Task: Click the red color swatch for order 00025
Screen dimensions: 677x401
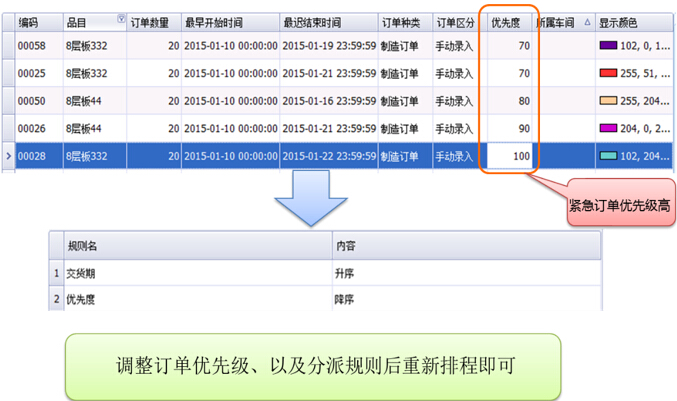Action: click(x=607, y=73)
